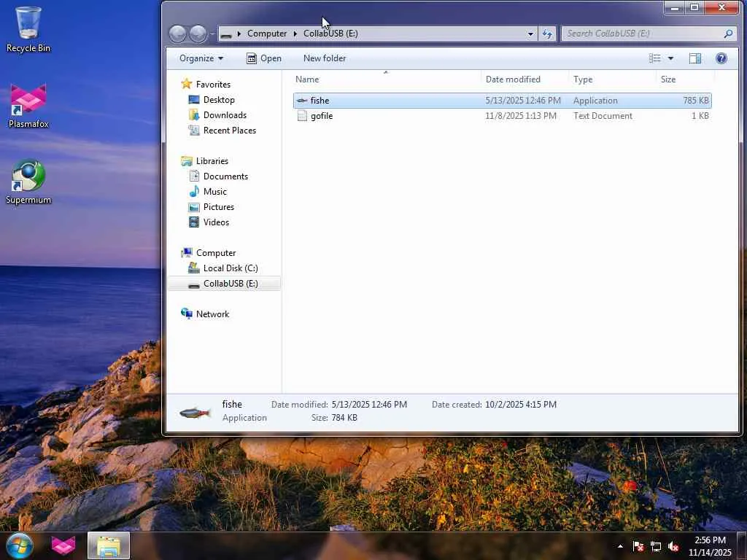Click the 11/8/2025 1:13 PM date cell
This screenshot has width=747, height=560.
[521, 116]
